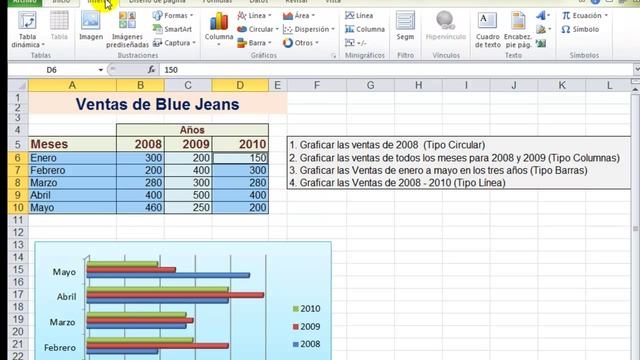Viewport: 640px width, 360px height.
Task: Click the title cell Ventas de Blue Jeans
Action: click(158, 104)
